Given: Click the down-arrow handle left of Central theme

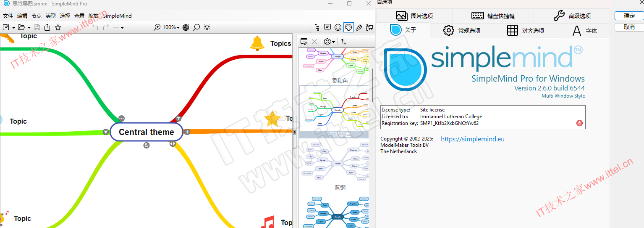Looking at the screenshot, I should click(106, 132).
